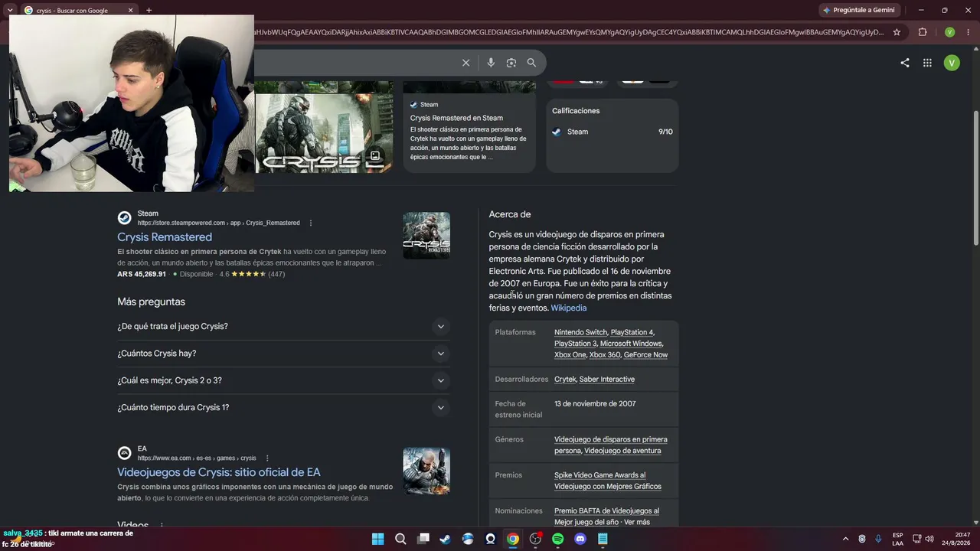The image size is (980, 551).
Task: Open the 'Videojuego de aventura' genre link
Action: pyautogui.click(x=622, y=451)
